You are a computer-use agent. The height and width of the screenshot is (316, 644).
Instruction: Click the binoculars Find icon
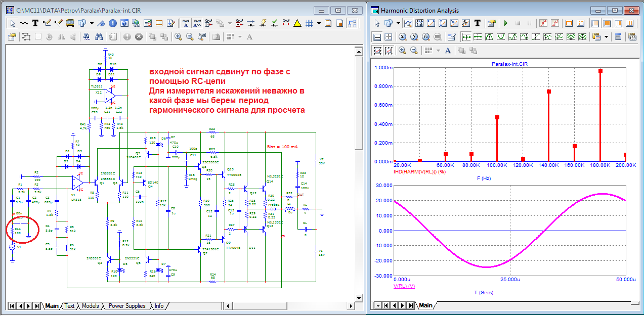tap(99, 36)
